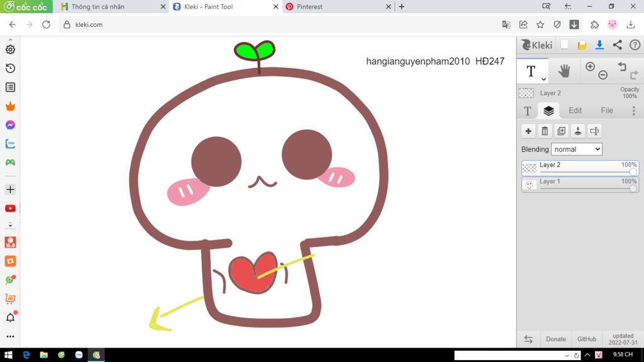The width and height of the screenshot is (644, 362).
Task: Open browsing history from the sidebar
Action: 10,68
